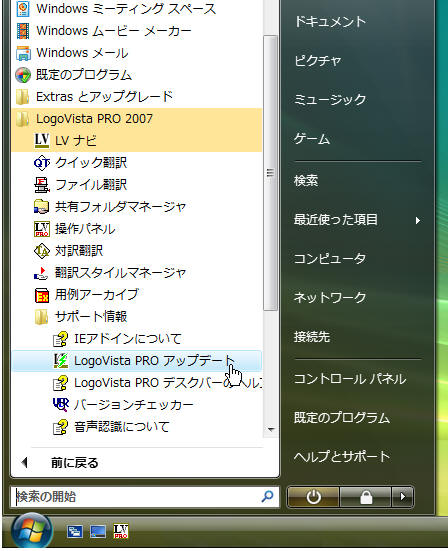Open ネットワーク link
Screen dimensions: 448x551
[x=330, y=298]
